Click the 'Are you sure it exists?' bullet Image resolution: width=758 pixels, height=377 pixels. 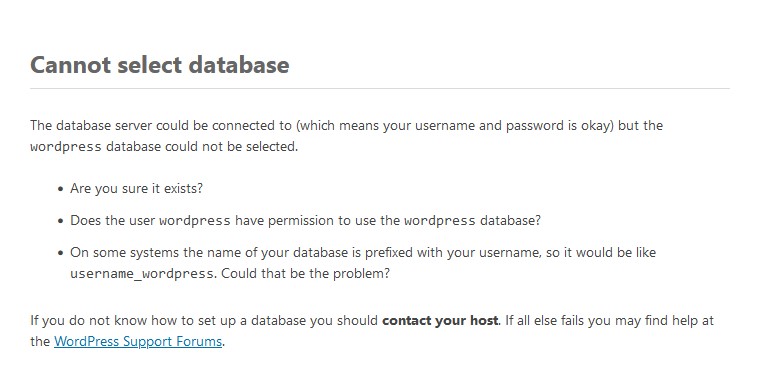tap(136, 188)
